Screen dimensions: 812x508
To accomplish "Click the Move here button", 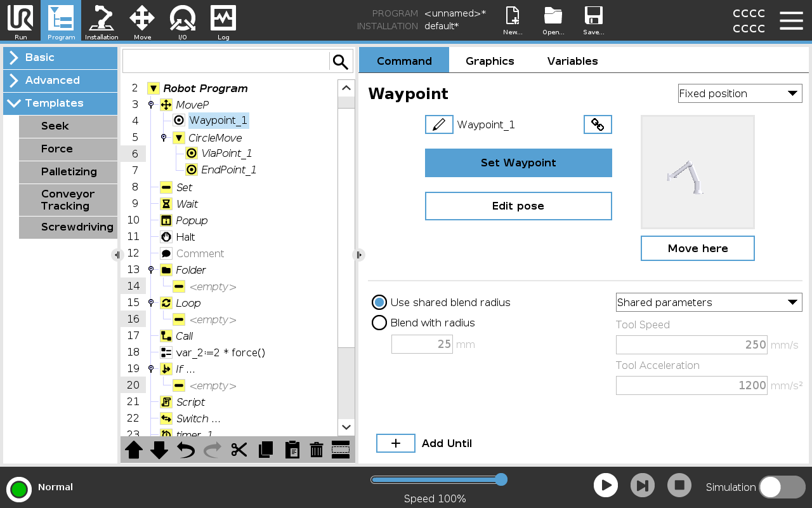I will pyautogui.click(x=697, y=248).
